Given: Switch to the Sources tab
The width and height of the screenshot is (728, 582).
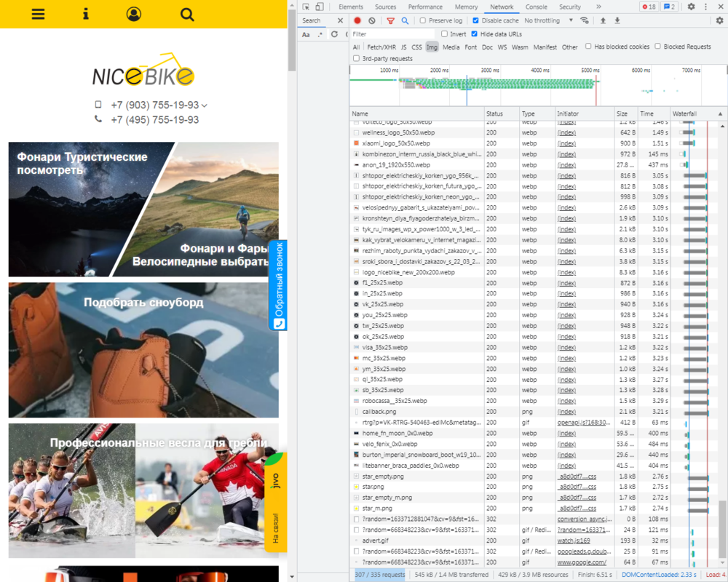Looking at the screenshot, I should [385, 7].
